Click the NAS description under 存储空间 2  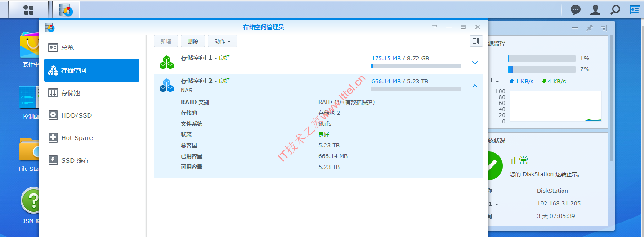187,91
